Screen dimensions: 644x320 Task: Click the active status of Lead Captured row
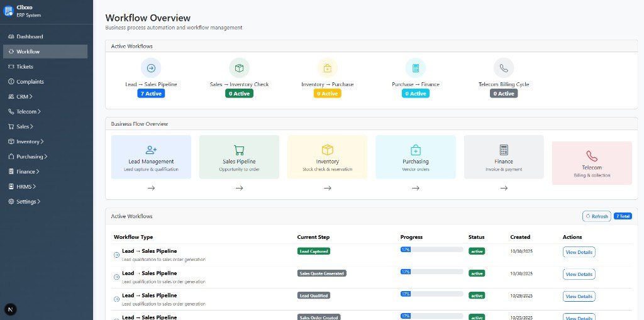coord(477,251)
